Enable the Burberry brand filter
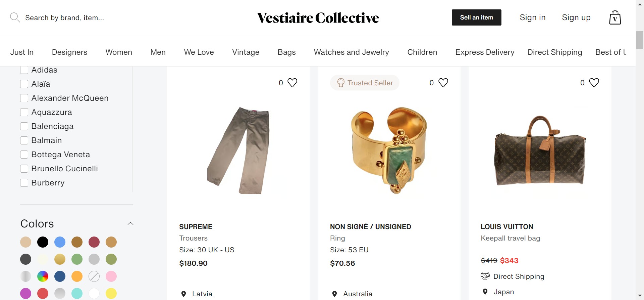This screenshot has height=300, width=644. (x=24, y=183)
